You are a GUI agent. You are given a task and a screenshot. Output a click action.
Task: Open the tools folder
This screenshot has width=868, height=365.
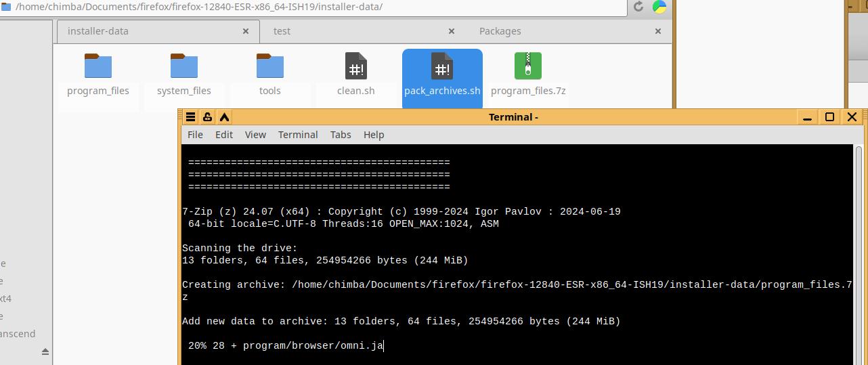point(269,74)
